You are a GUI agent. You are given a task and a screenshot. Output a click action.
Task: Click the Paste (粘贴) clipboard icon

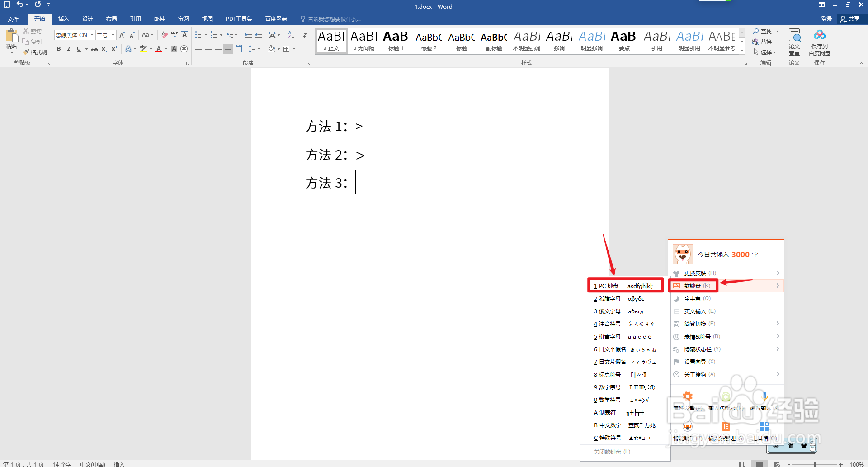pyautogui.click(x=11, y=35)
